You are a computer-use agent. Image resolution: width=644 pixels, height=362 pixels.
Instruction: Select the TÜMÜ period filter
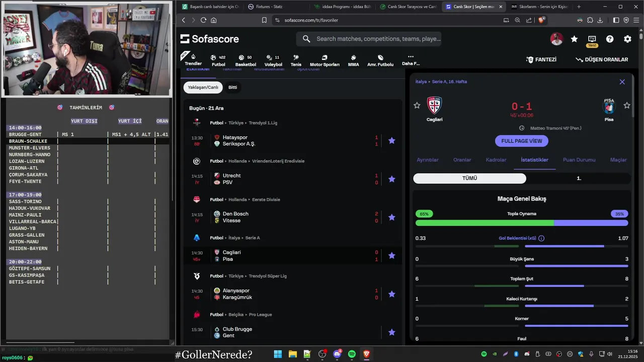(x=469, y=178)
